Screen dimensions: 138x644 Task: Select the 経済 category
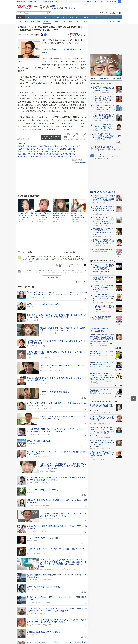[x=39, y=21]
